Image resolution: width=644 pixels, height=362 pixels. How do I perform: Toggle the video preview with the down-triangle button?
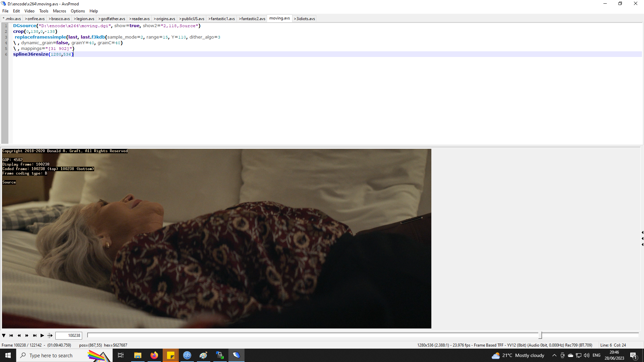4,336
